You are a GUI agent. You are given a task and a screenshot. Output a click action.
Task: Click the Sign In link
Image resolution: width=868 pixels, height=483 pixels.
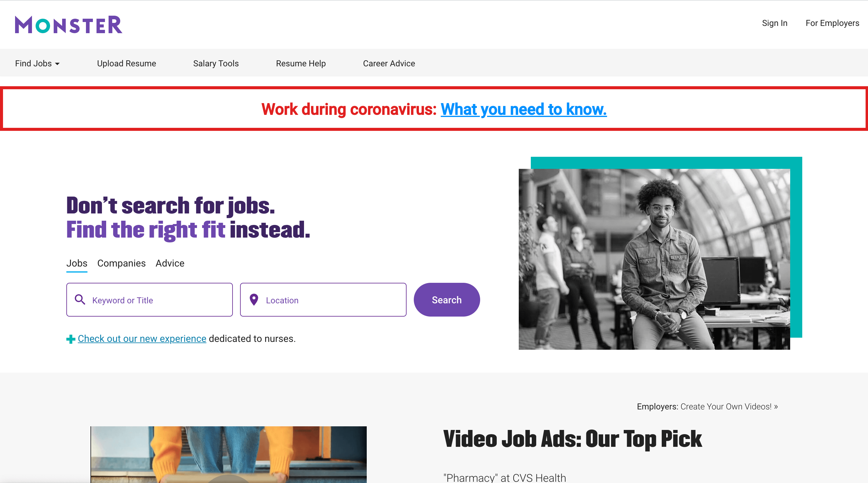774,23
